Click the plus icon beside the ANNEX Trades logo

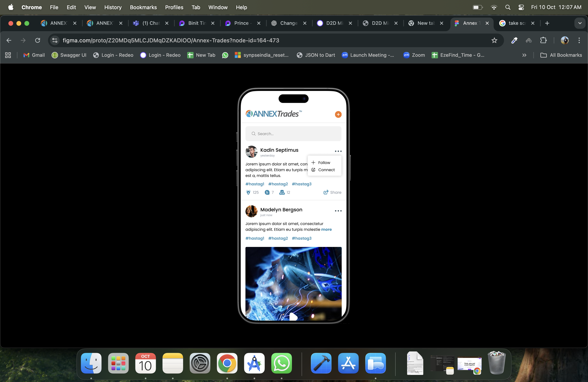338,114
